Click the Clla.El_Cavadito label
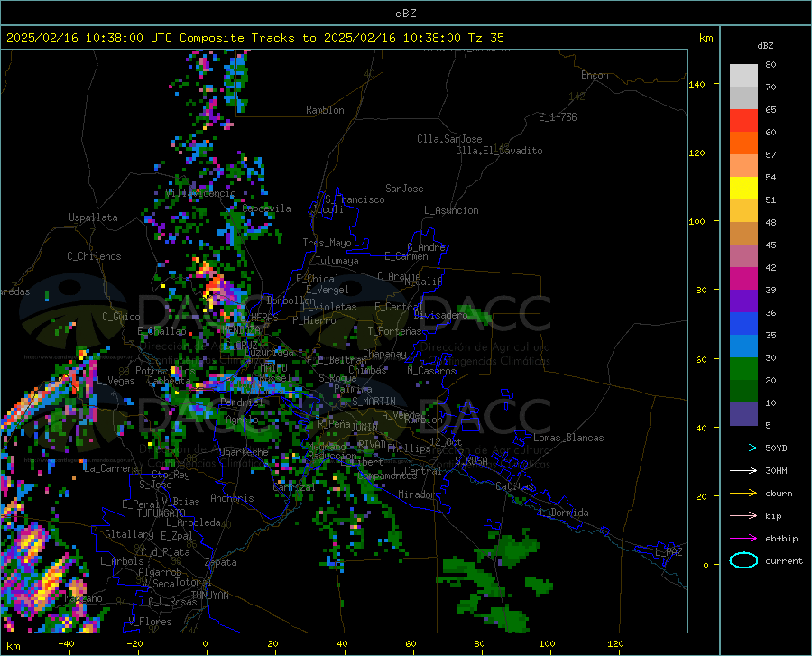The width and height of the screenshot is (812, 656). click(x=499, y=151)
